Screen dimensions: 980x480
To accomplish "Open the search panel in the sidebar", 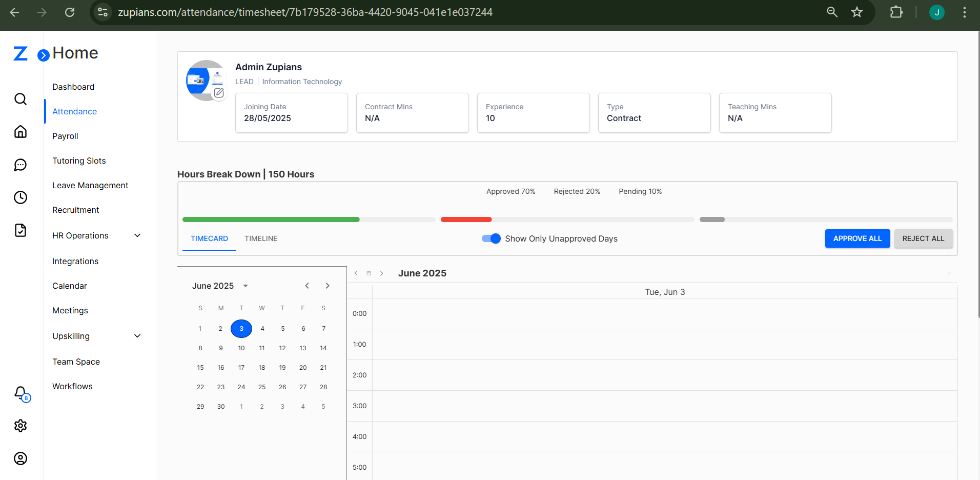I will pos(20,98).
